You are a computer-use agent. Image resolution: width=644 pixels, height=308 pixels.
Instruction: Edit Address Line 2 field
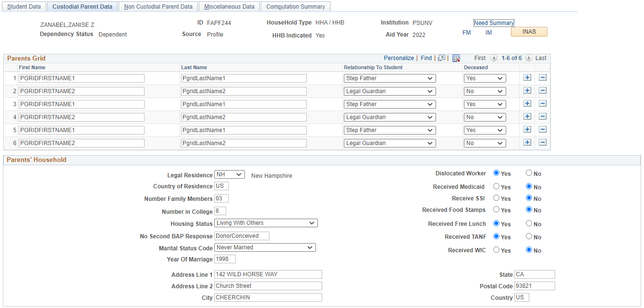(x=268, y=286)
